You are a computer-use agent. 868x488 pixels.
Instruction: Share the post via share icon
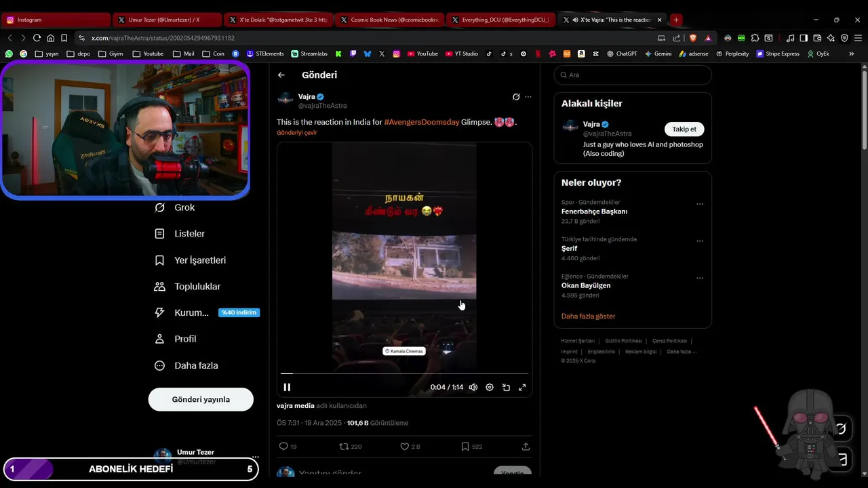click(x=526, y=447)
